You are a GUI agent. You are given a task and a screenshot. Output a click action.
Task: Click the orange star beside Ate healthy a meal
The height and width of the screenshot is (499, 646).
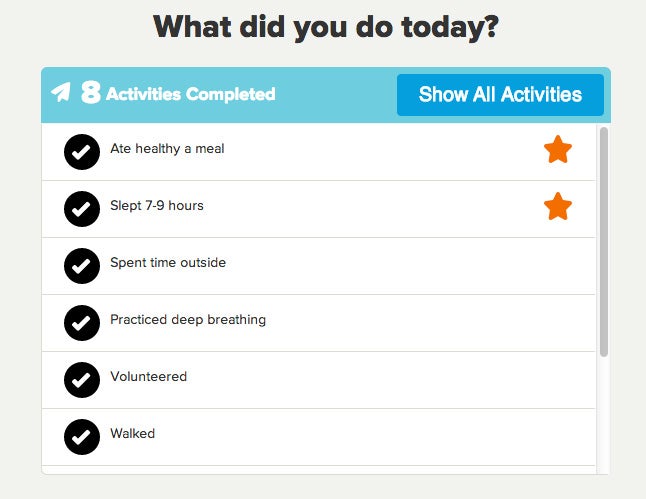tap(558, 149)
